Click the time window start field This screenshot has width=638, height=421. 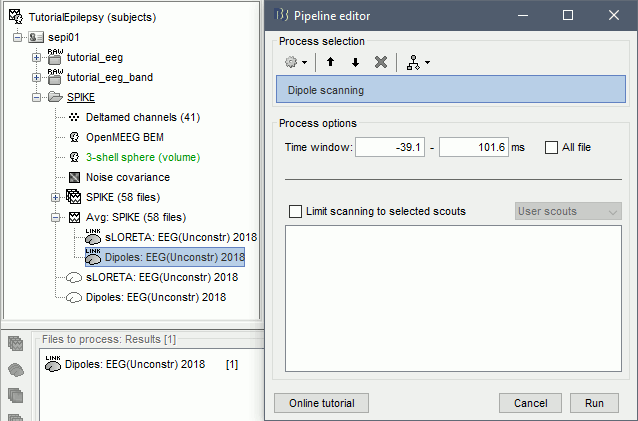tap(390, 147)
